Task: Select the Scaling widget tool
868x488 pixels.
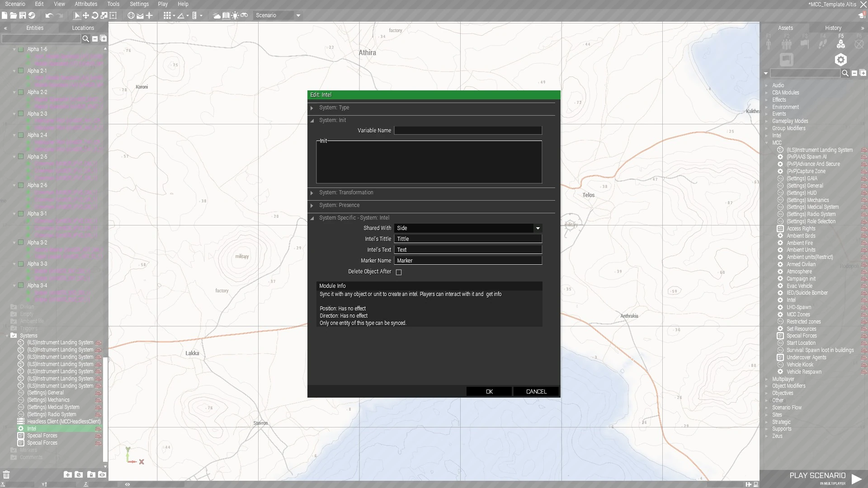Action: click(104, 15)
